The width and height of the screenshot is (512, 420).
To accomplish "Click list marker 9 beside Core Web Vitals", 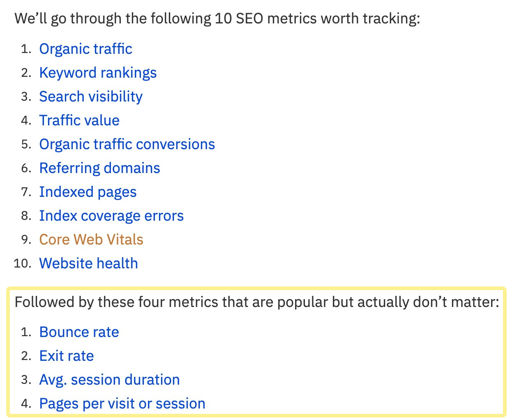I will tap(26, 240).
